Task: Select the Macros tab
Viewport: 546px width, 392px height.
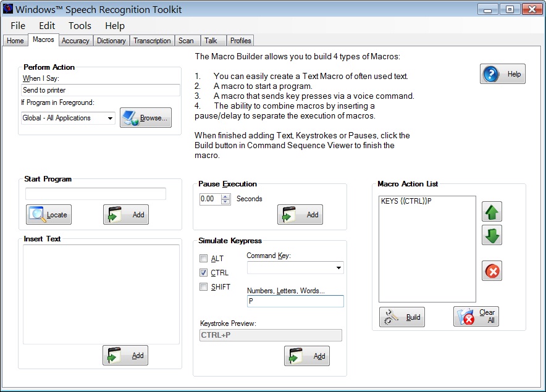Action: pos(43,40)
